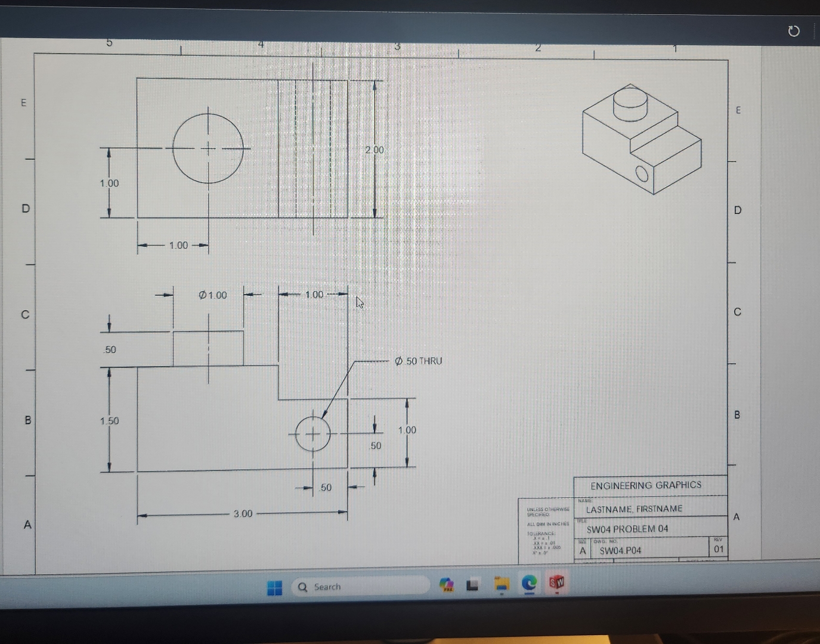The image size is (820, 644).
Task: Click the Windows Start button
Action: click(x=274, y=586)
